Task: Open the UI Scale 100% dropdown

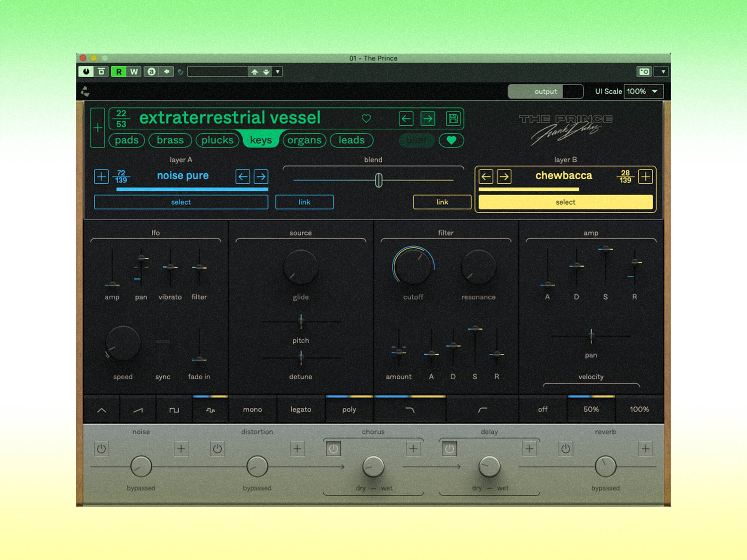Action: (x=643, y=91)
